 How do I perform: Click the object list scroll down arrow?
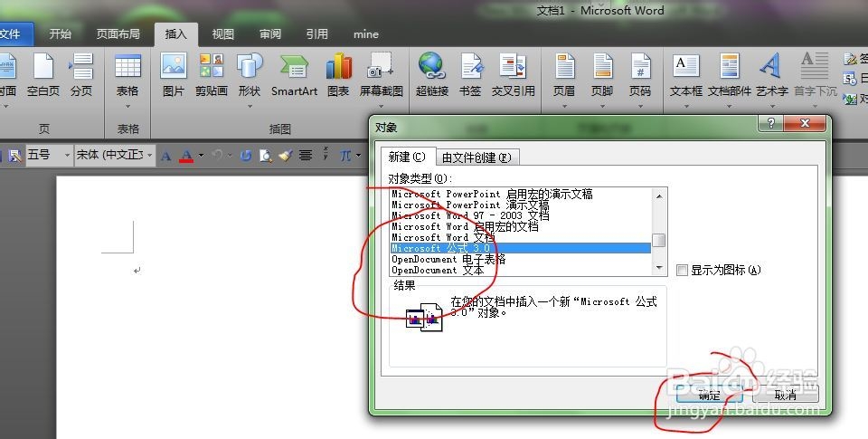pos(659,268)
